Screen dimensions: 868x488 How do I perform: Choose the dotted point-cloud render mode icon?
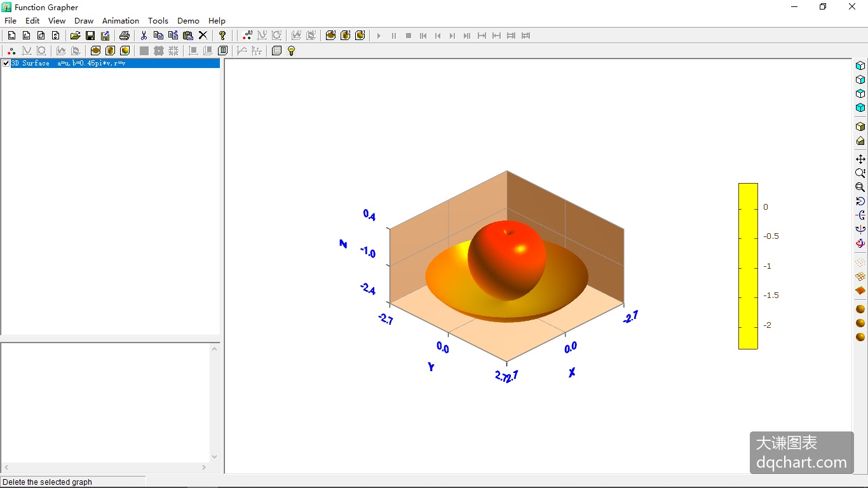(x=860, y=262)
